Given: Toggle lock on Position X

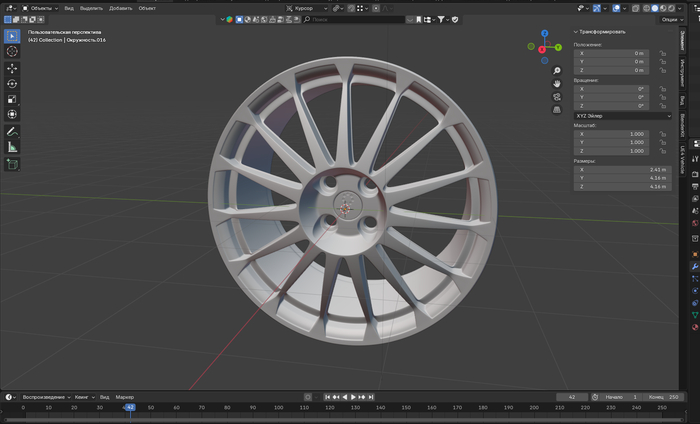Looking at the screenshot, I should coord(663,53).
